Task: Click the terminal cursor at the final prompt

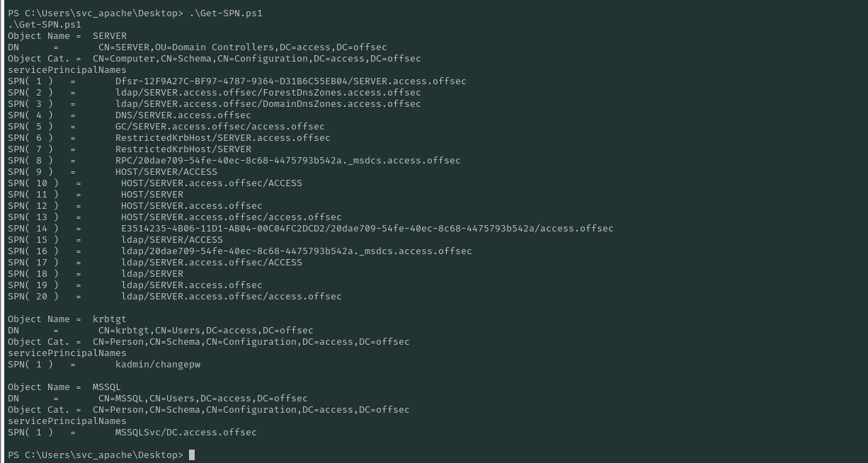Action: (x=192, y=455)
